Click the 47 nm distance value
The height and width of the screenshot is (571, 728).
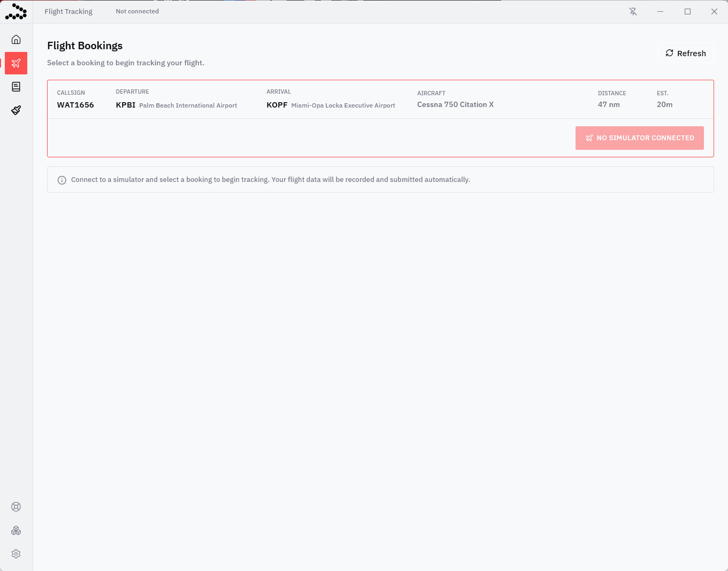(609, 104)
